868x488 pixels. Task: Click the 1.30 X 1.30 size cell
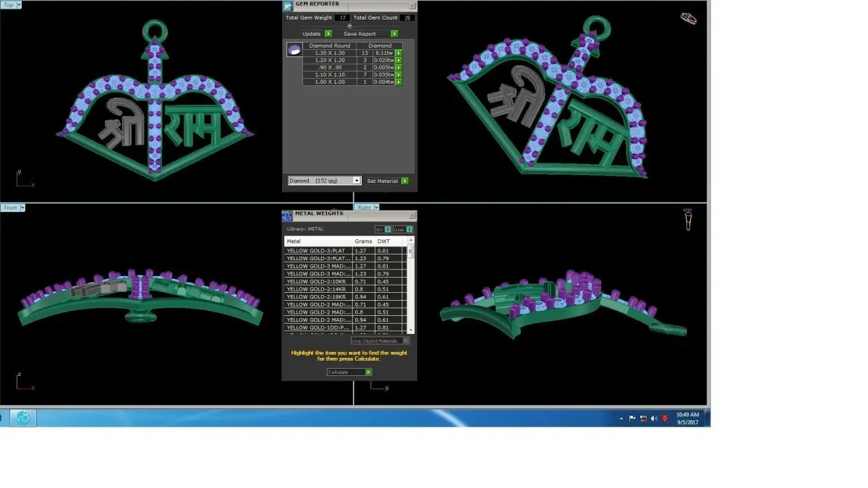tap(330, 53)
